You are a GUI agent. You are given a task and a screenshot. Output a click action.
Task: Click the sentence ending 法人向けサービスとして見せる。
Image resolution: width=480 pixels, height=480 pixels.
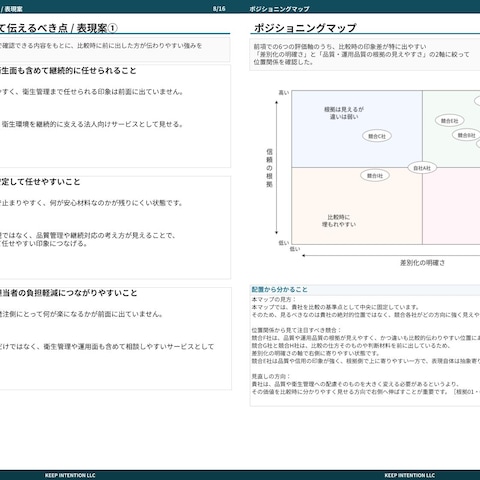92,124
